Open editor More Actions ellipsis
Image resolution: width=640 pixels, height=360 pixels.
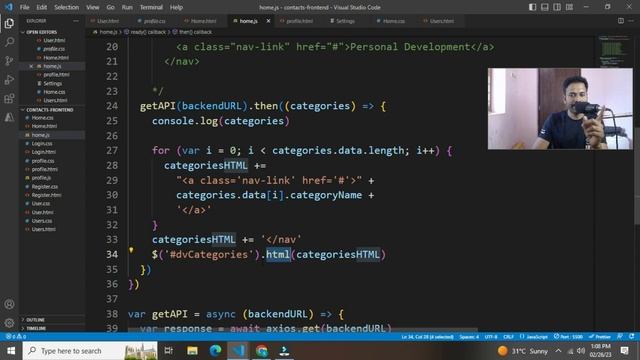coord(631,21)
